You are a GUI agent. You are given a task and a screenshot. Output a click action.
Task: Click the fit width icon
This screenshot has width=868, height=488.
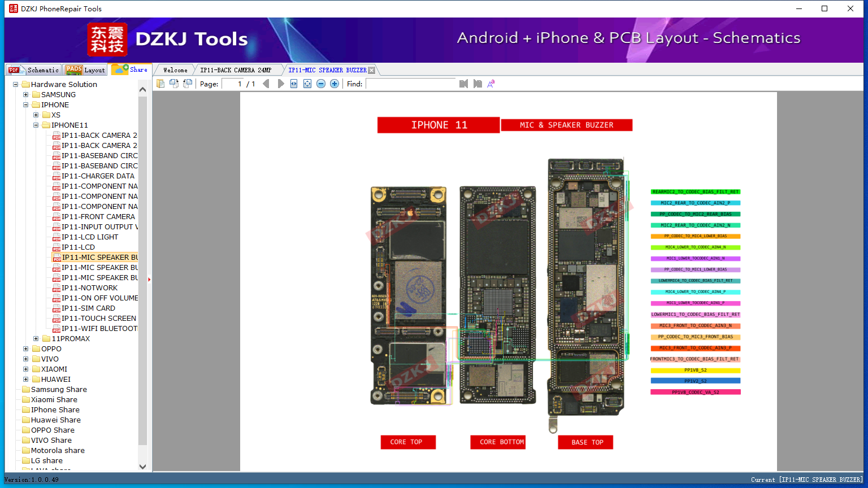(x=294, y=84)
